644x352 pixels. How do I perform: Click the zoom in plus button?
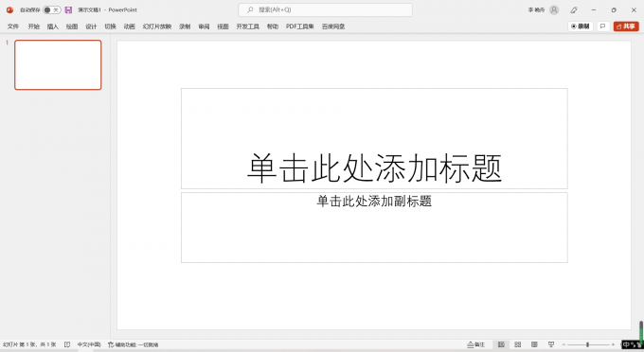[x=613, y=344]
